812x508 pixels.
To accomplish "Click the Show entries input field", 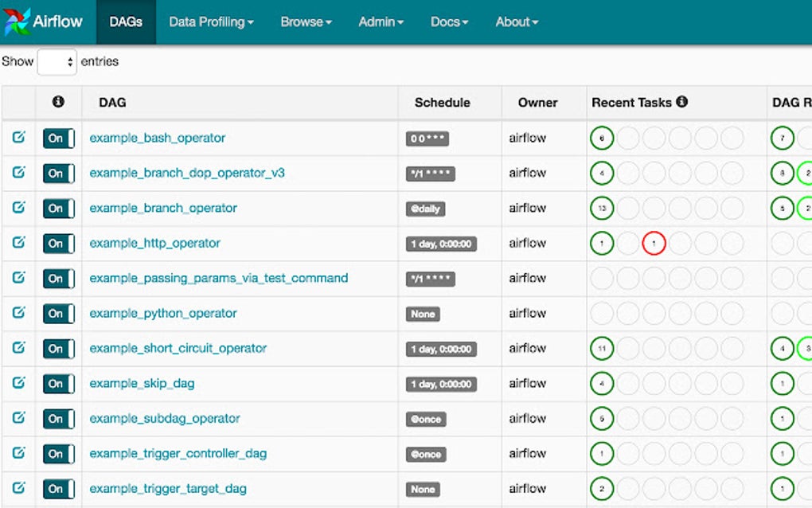I will point(56,61).
